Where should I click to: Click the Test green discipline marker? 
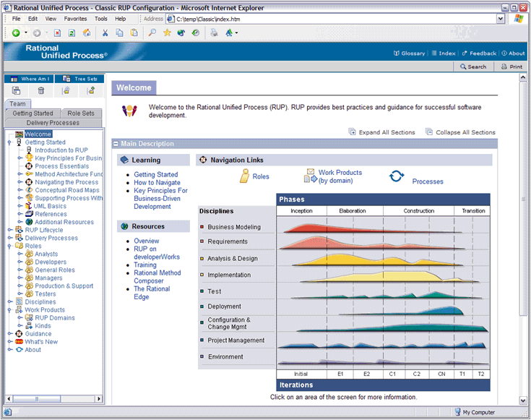click(x=202, y=291)
